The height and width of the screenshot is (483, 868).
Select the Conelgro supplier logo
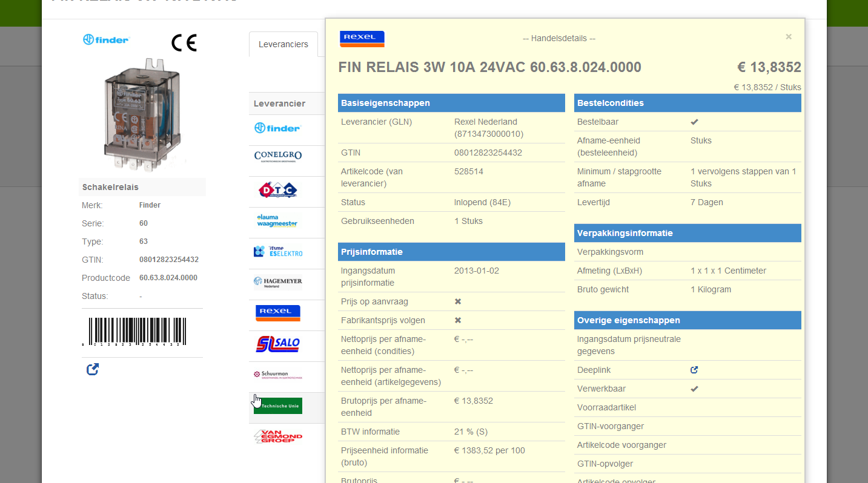(x=277, y=157)
